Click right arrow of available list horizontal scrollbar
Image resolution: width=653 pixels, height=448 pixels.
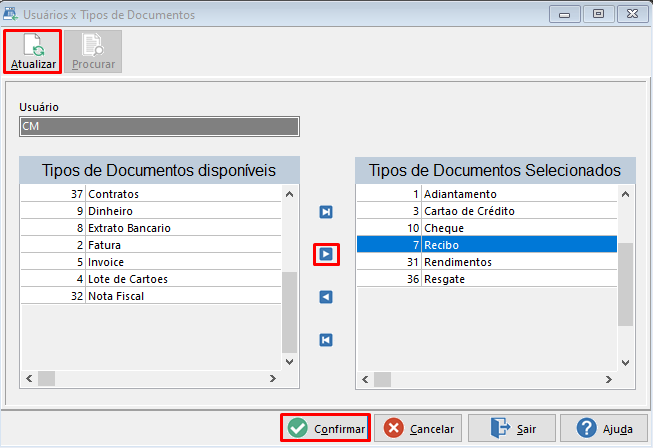pyautogui.click(x=273, y=378)
